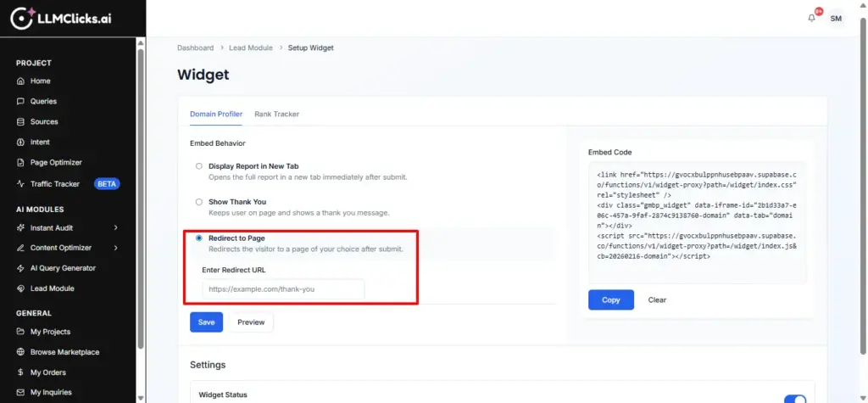Open Queries via its sidebar icon
The height and width of the screenshot is (403, 868).
[21, 102]
